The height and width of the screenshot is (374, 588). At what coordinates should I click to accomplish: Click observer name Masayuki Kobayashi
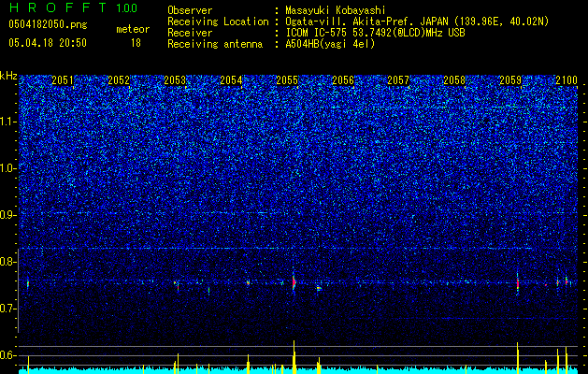[x=336, y=10]
